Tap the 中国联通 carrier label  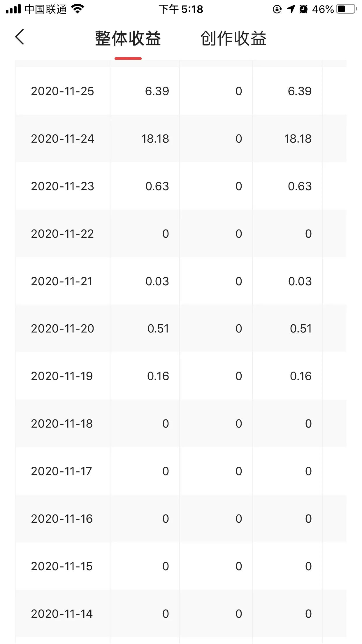pos(46,9)
